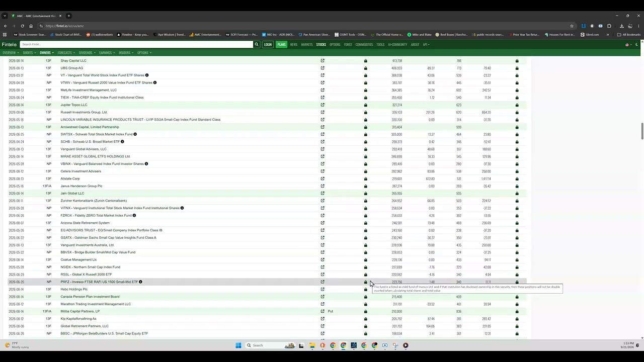Image resolution: width=644 pixels, height=362 pixels.
Task: Open Windows Start menu
Action: (x=238, y=345)
